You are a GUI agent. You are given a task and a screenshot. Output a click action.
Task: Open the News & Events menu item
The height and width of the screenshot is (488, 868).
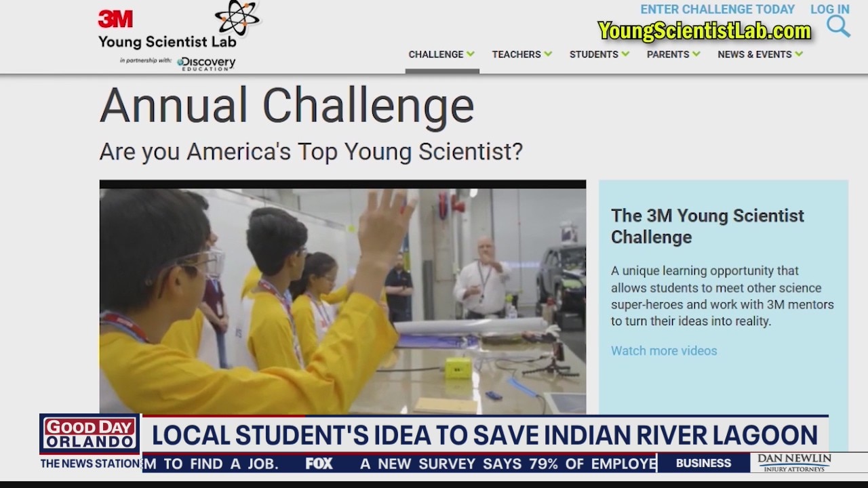click(755, 54)
